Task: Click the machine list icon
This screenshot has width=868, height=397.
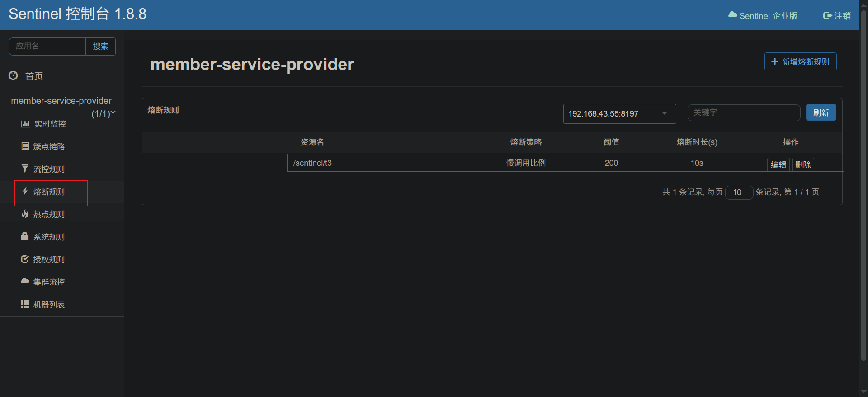Action: (x=25, y=304)
